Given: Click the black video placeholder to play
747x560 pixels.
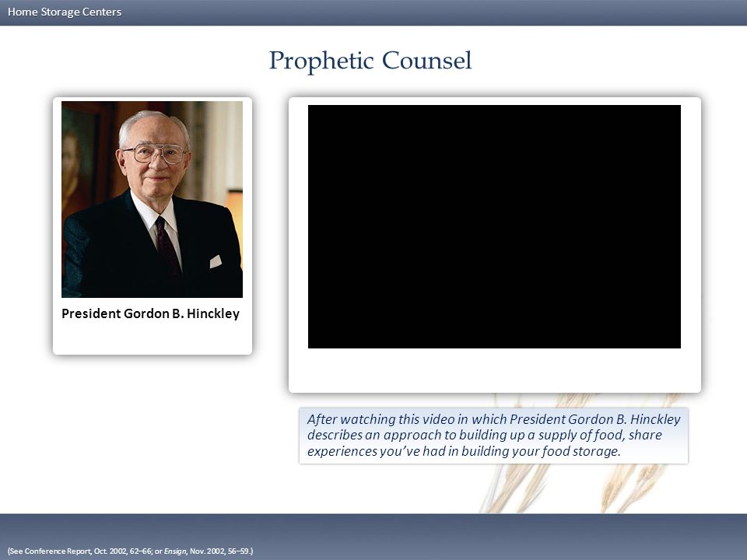Looking at the screenshot, I should point(494,226).
